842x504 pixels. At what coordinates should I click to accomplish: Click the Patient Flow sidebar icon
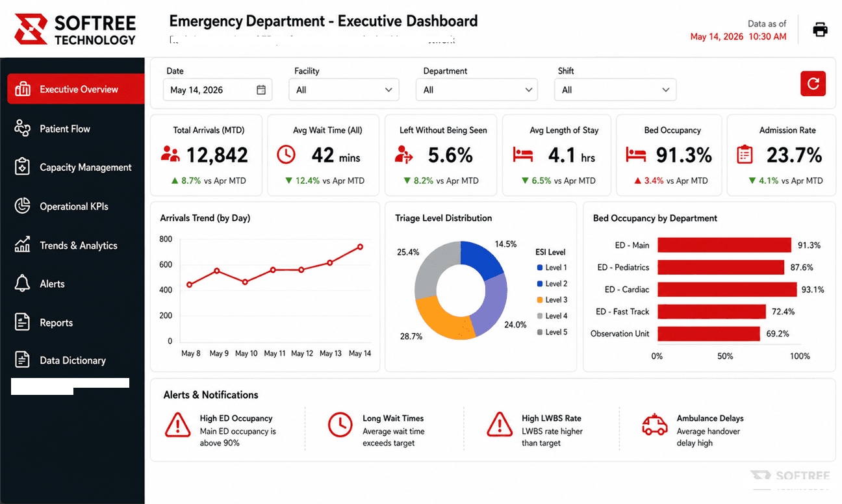(23, 129)
